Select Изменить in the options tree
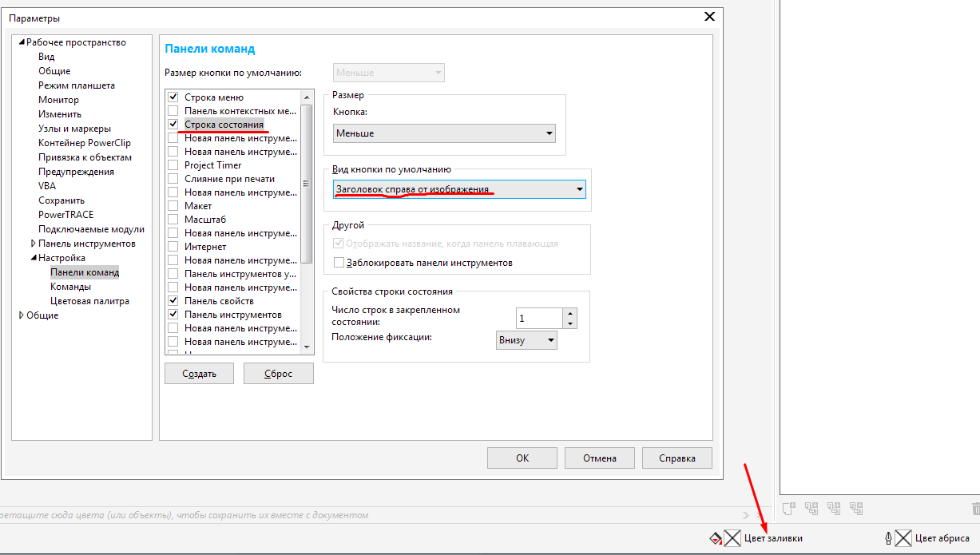Image resolution: width=980 pixels, height=555 pixels. (60, 114)
